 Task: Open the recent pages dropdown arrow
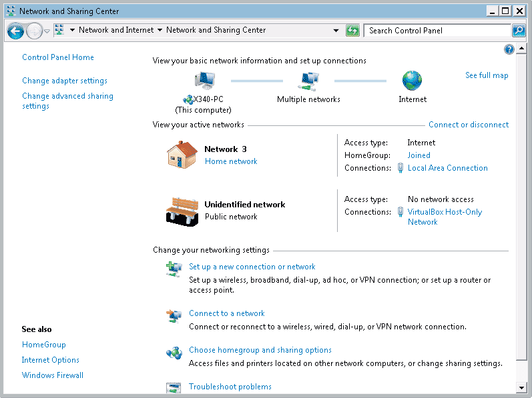[x=47, y=31]
